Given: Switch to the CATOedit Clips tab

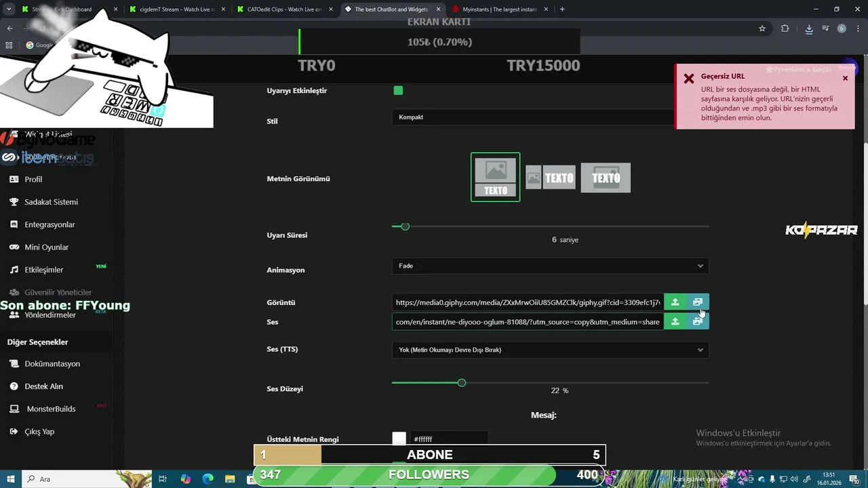Looking at the screenshot, I should tap(285, 9).
